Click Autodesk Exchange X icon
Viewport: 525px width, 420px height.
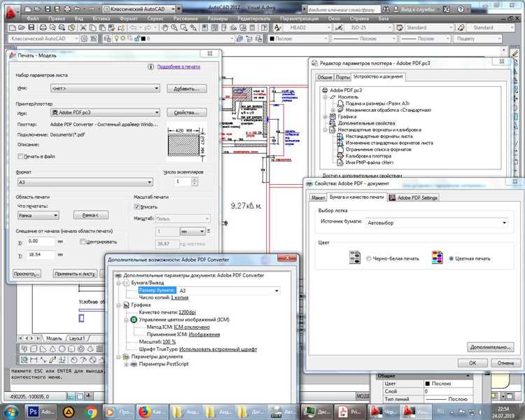coord(447,9)
